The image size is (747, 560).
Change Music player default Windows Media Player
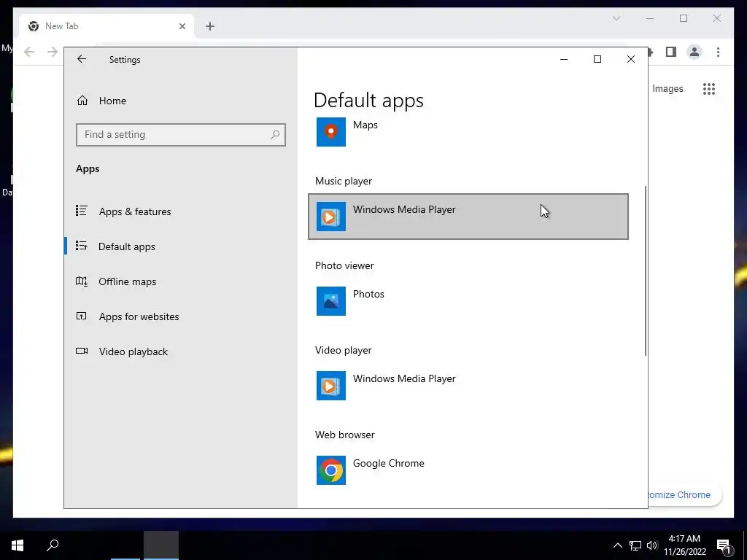[468, 217]
